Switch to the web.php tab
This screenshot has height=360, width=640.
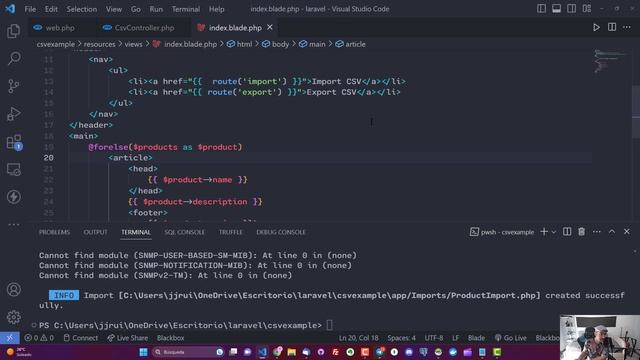pyautogui.click(x=60, y=28)
